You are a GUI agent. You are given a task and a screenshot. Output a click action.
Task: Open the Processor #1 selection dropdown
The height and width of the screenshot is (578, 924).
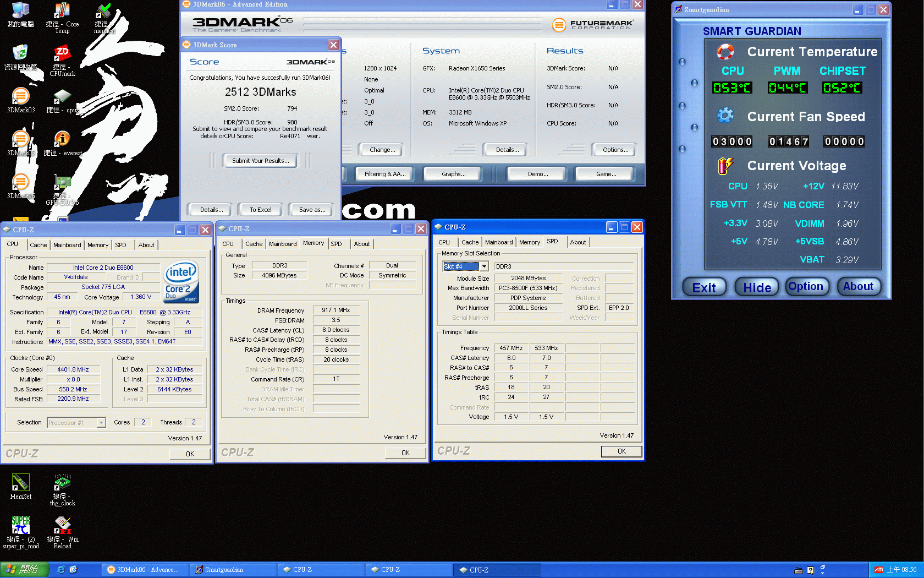point(101,423)
